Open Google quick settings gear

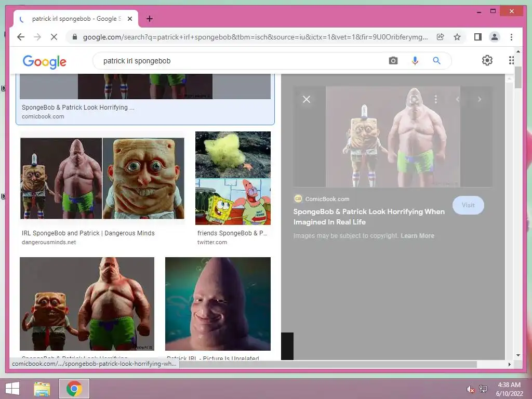[x=487, y=60]
